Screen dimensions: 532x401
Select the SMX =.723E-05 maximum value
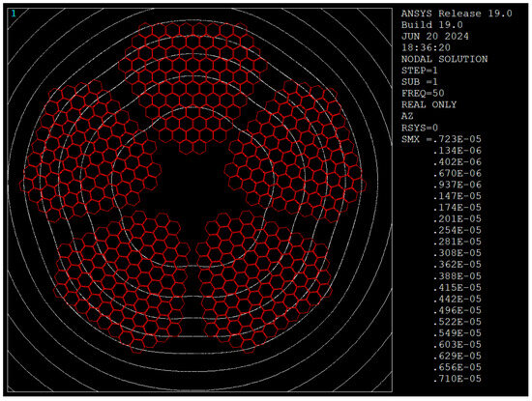[x=441, y=139]
